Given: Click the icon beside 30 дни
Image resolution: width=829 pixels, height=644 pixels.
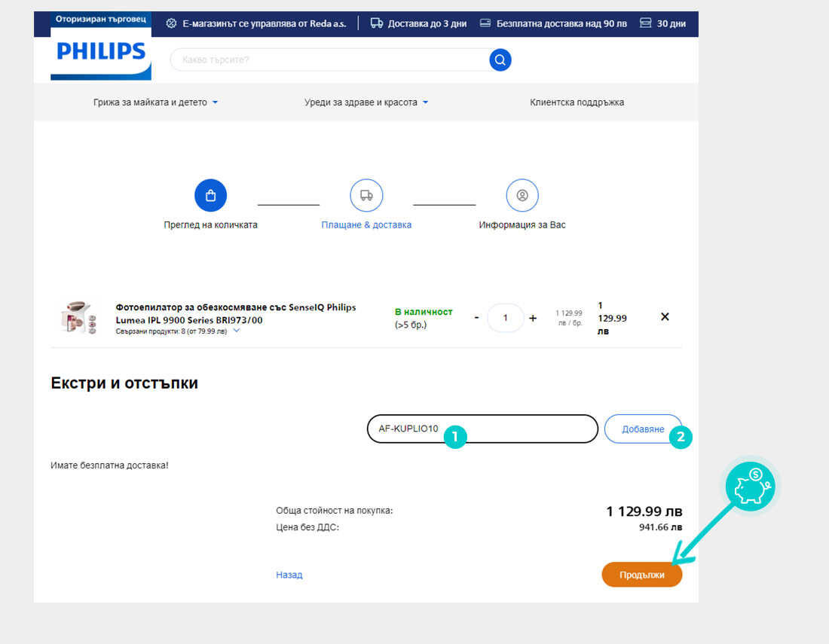Looking at the screenshot, I should coord(646,23).
